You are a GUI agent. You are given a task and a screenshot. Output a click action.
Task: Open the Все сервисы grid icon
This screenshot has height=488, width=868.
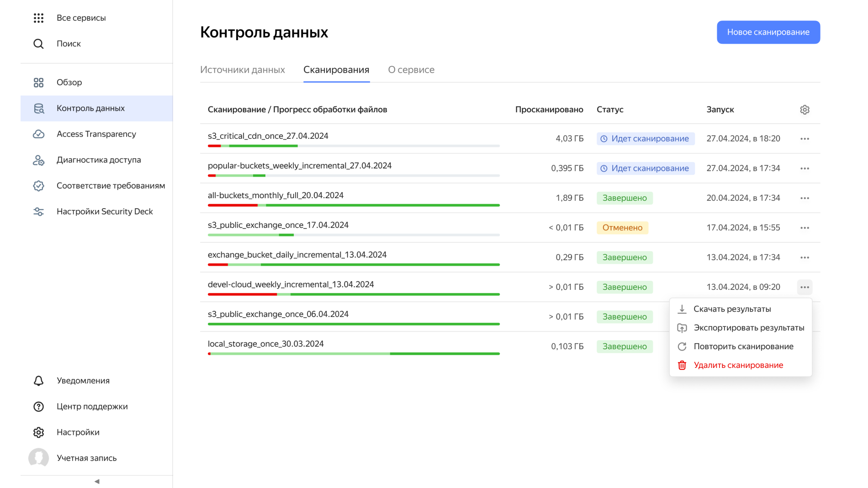click(x=38, y=17)
